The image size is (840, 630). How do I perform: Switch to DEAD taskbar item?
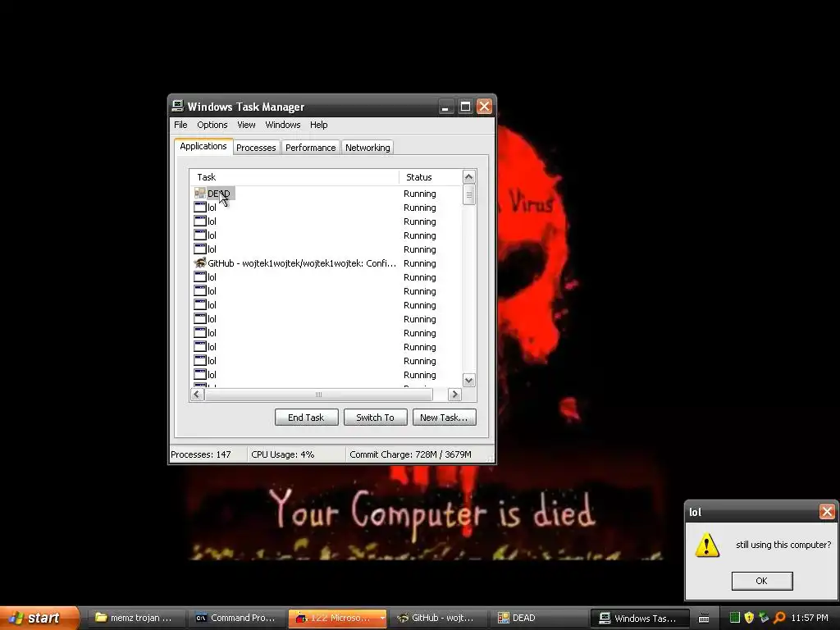[538, 618]
